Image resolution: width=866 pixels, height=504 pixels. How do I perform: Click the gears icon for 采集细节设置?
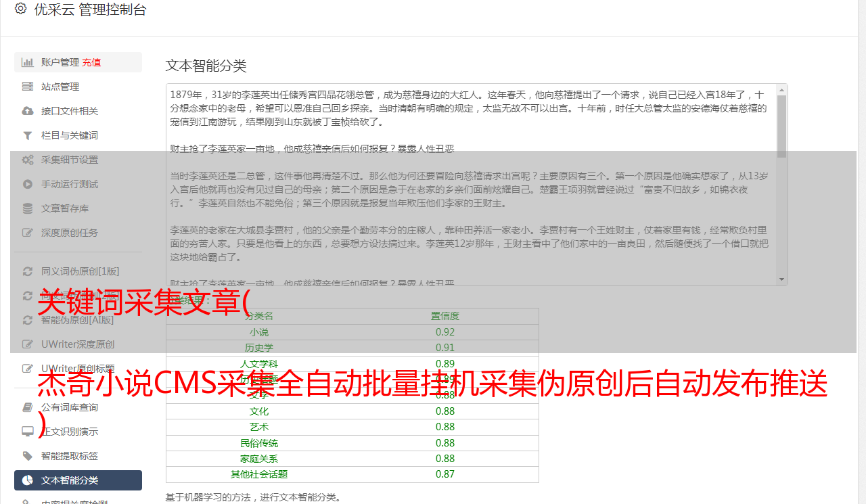28,160
